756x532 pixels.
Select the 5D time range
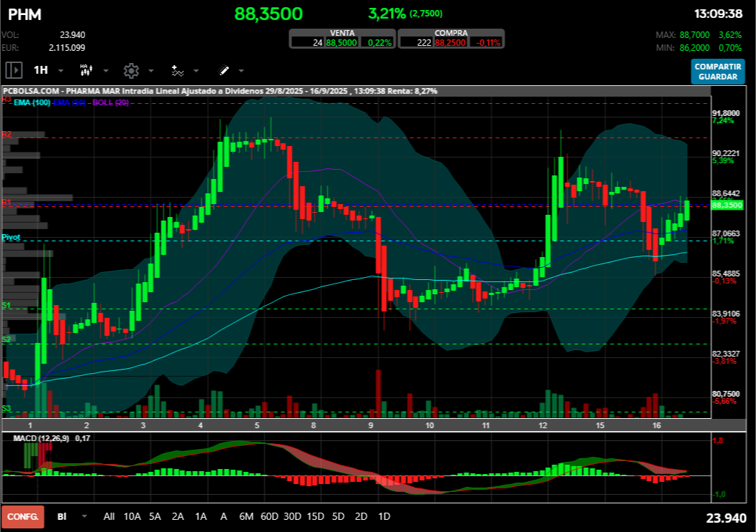(x=339, y=516)
